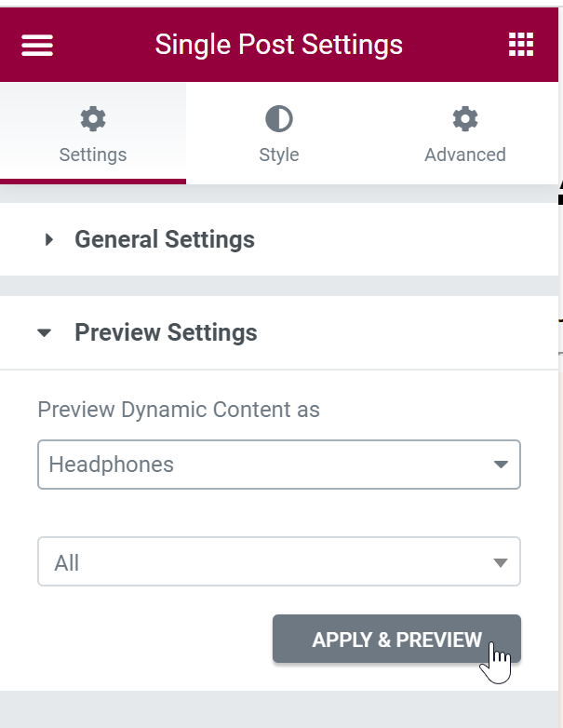Click the Headphones dropdown caret arrow
563x728 pixels.
501,465
